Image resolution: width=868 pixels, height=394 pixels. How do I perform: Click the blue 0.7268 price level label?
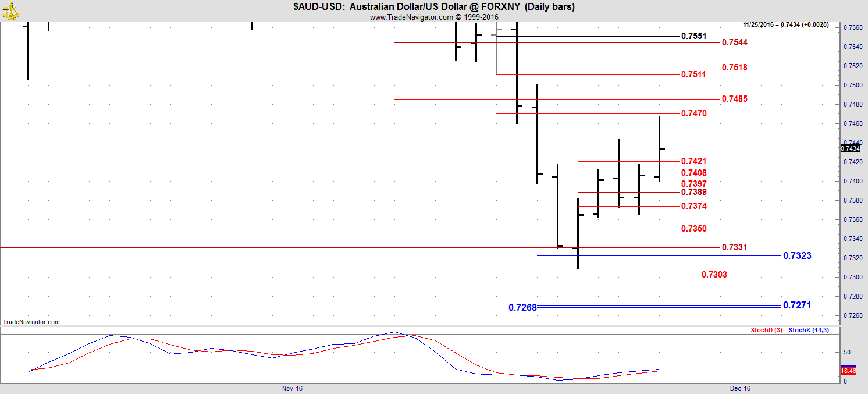522,307
